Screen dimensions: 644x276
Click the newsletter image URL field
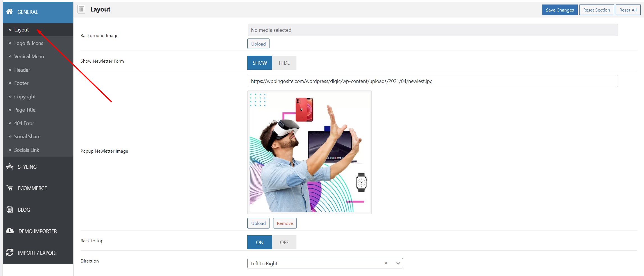click(x=433, y=81)
